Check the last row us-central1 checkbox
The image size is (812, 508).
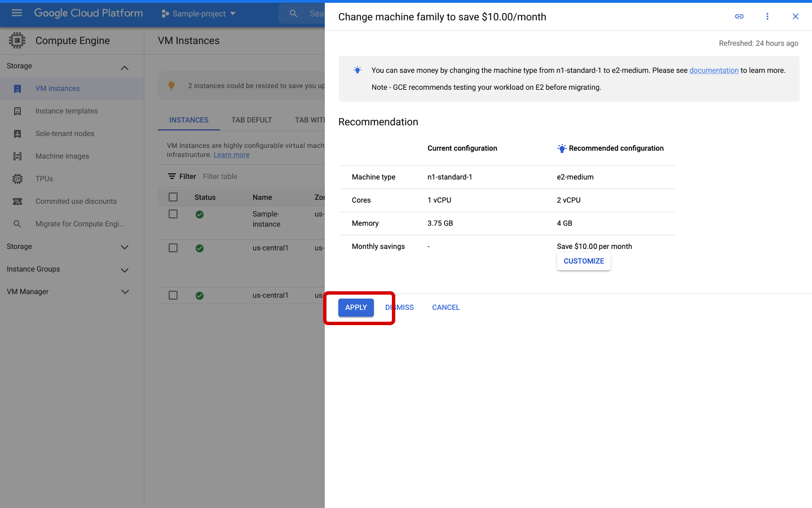(x=173, y=295)
